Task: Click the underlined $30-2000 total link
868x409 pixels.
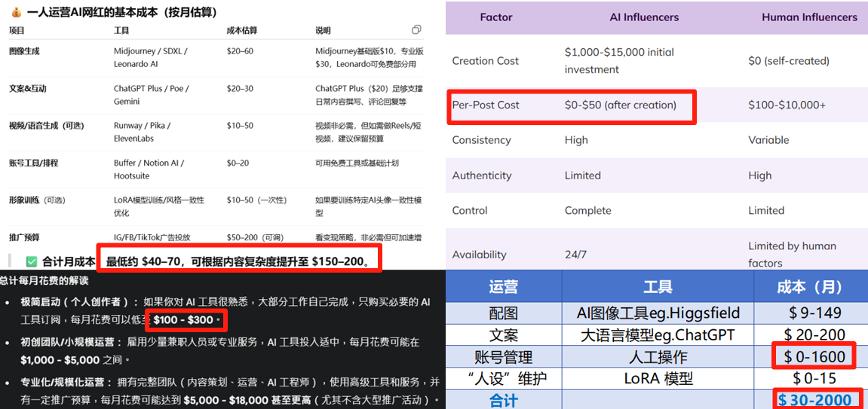Action: pos(814,400)
